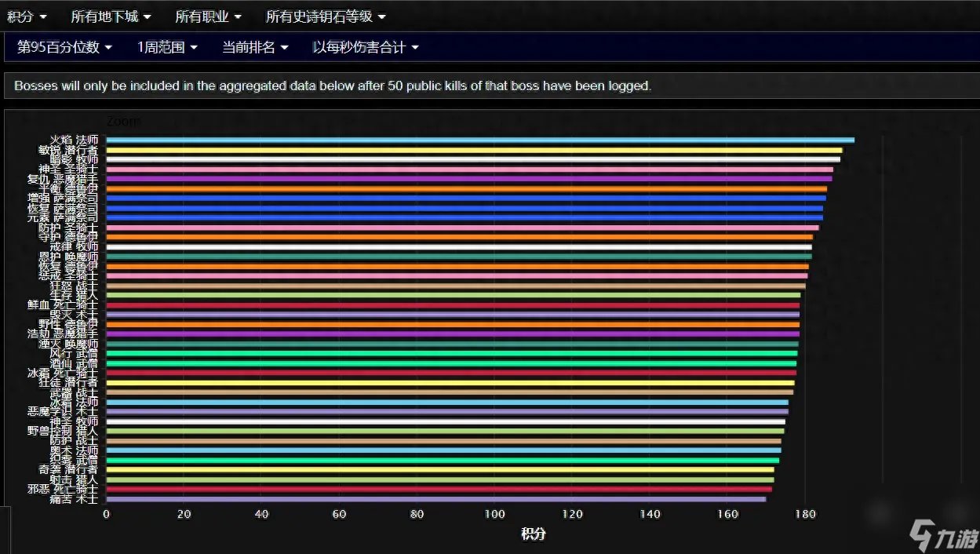Click the 火焰 法师 top bar

479,140
